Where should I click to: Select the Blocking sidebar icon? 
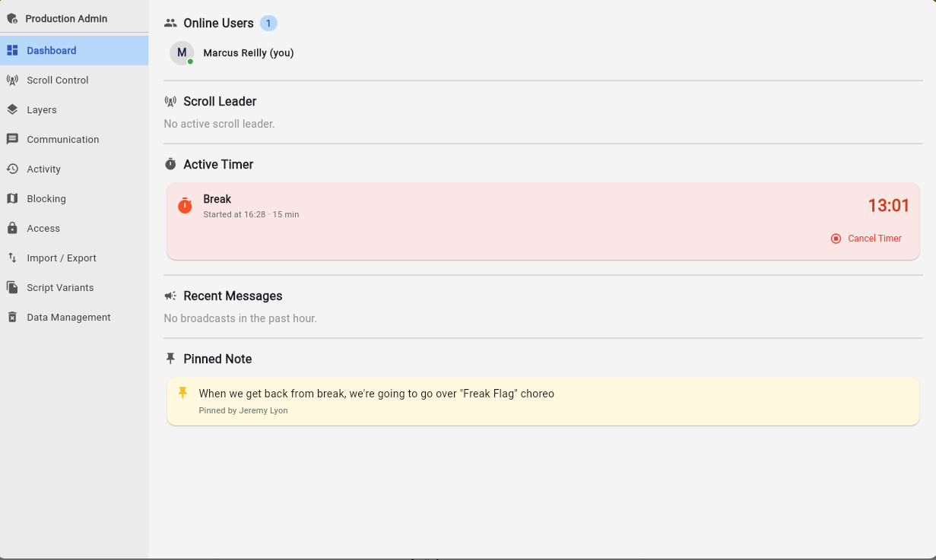[x=11, y=198]
